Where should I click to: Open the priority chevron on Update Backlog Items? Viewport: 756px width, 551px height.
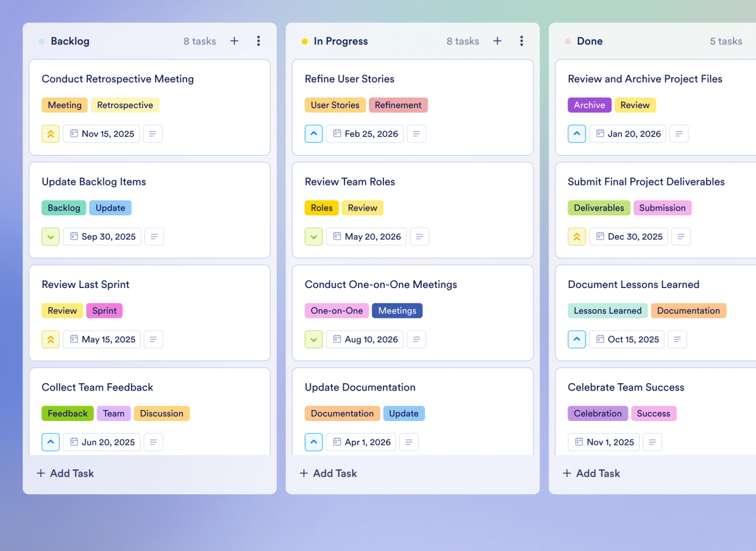pyautogui.click(x=51, y=236)
